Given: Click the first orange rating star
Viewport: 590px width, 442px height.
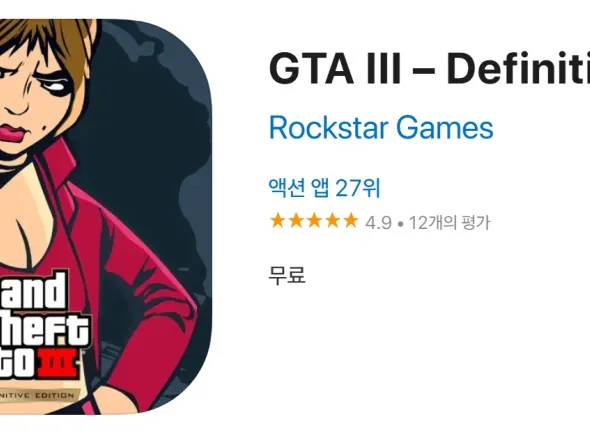Looking at the screenshot, I should (278, 220).
